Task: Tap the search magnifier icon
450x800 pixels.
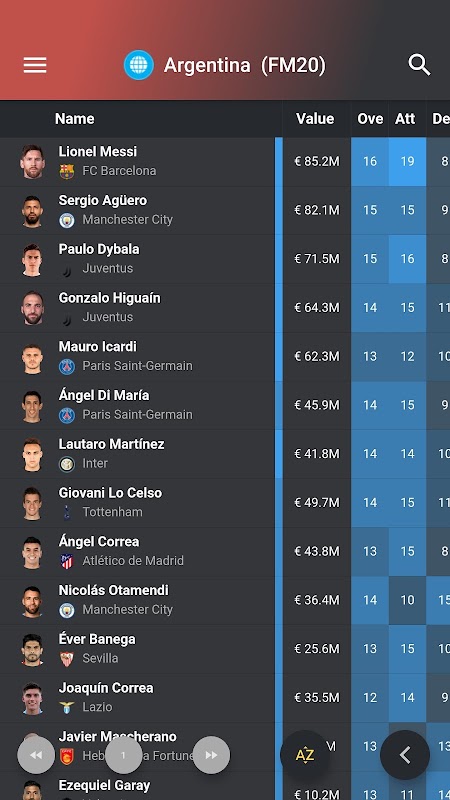Action: click(x=419, y=65)
